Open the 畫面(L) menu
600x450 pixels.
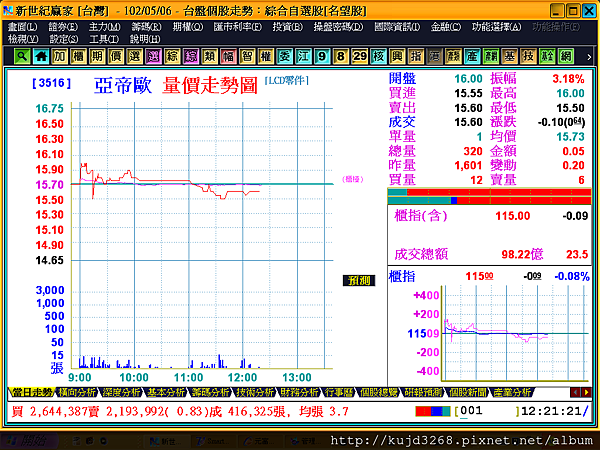pyautogui.click(x=23, y=27)
